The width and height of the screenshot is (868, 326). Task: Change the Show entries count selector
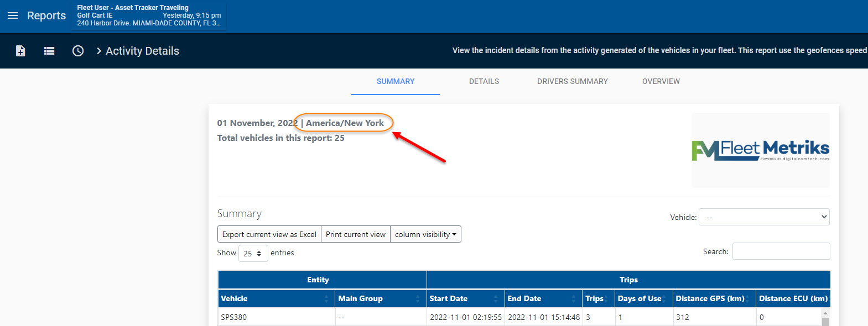tap(253, 253)
